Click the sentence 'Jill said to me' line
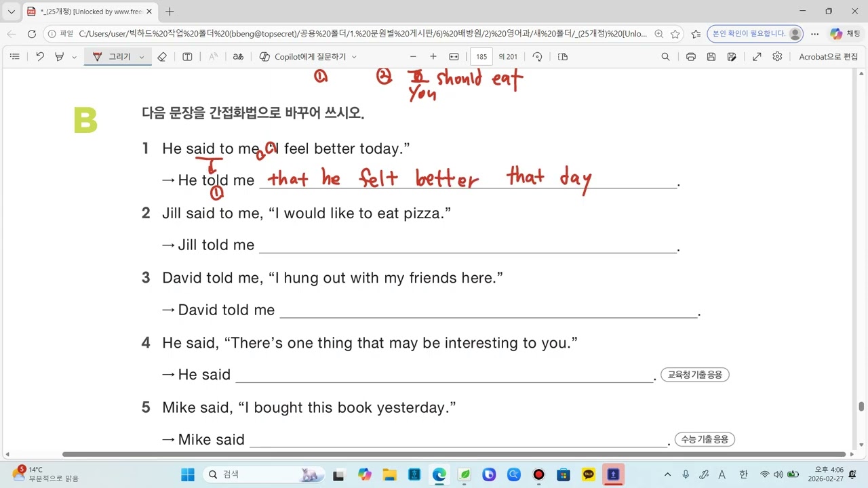 [x=307, y=213]
